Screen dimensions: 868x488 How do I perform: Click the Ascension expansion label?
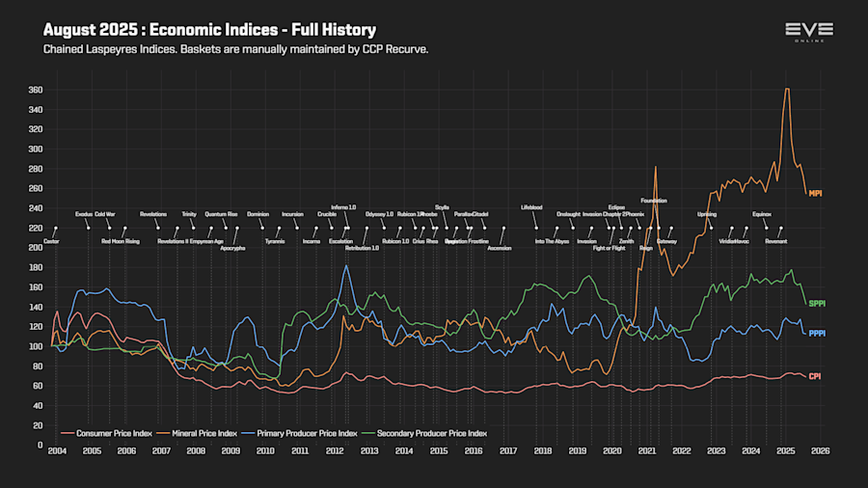click(x=500, y=249)
